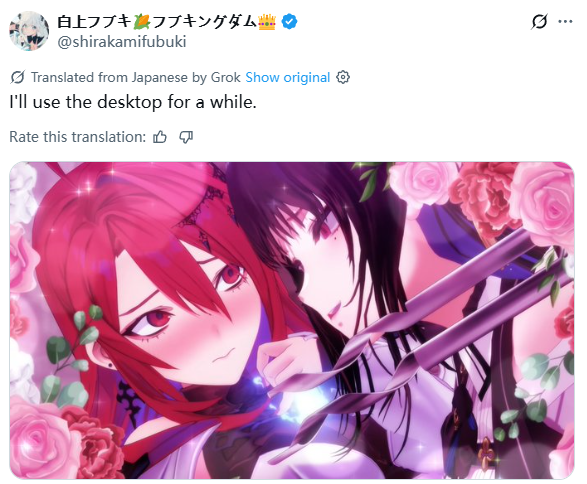Click the blue verified badge
This screenshot has height=484, width=587.
(x=289, y=22)
